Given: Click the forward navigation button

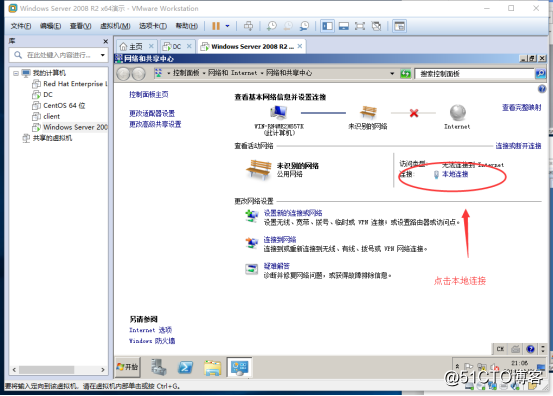Looking at the screenshot, I should [139, 74].
